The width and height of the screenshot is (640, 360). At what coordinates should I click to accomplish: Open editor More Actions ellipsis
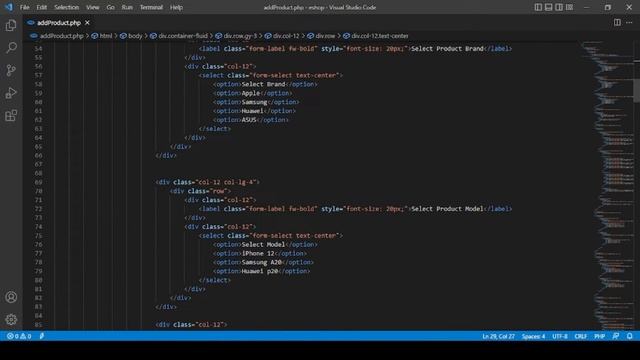coord(629,22)
